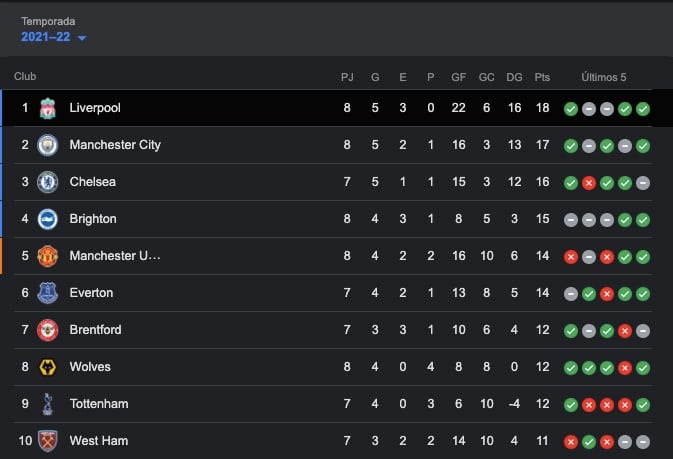Click the Brentford club crest icon
Viewport: 673px width, 459px height.
pyautogui.click(x=47, y=330)
